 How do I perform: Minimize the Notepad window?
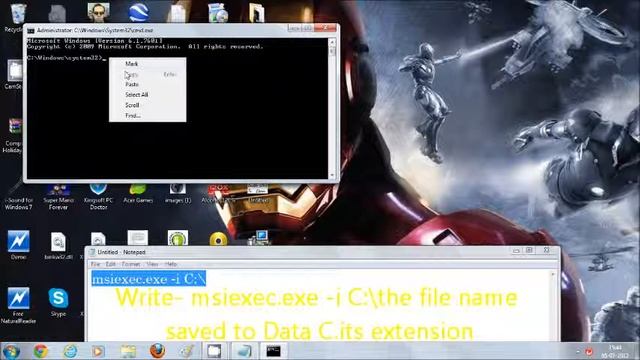pos(516,250)
